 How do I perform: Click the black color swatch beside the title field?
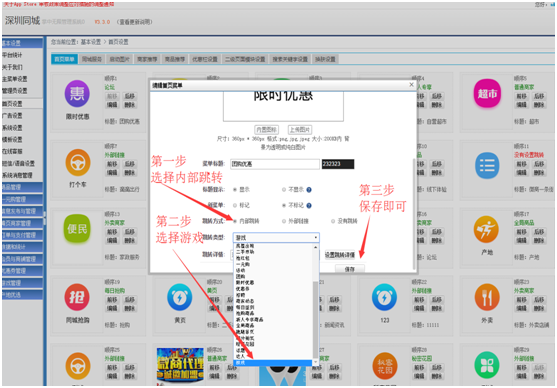tap(338, 164)
